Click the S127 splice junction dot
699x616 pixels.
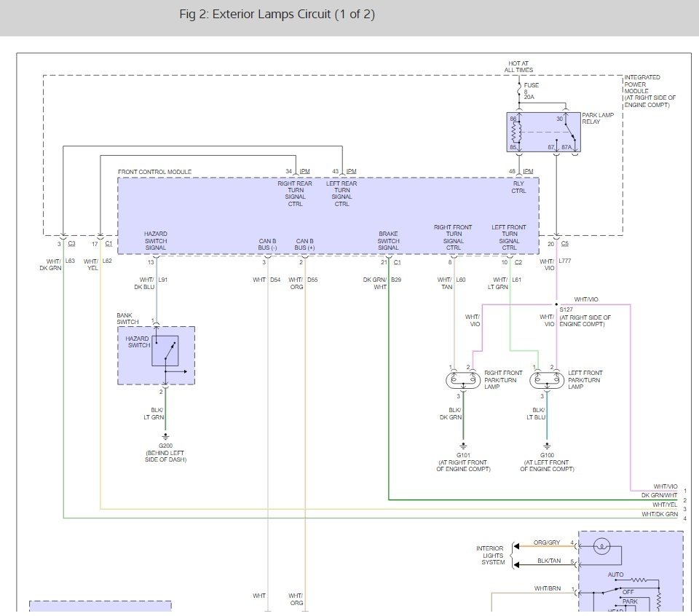[557, 305]
